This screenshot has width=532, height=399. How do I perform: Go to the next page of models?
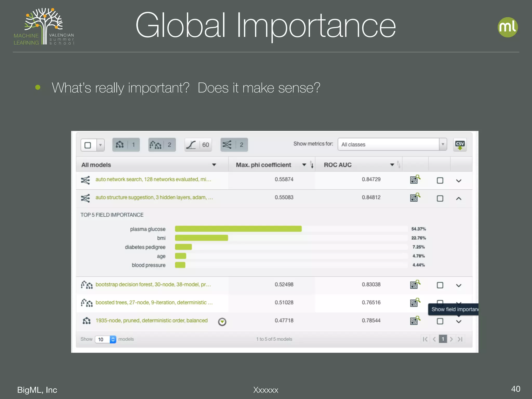[451, 339]
